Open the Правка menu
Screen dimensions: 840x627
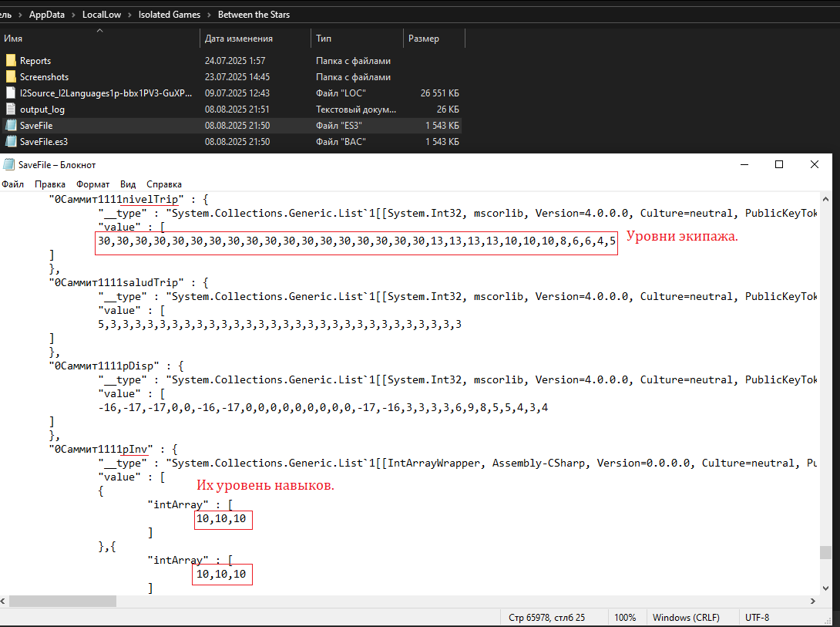[50, 184]
